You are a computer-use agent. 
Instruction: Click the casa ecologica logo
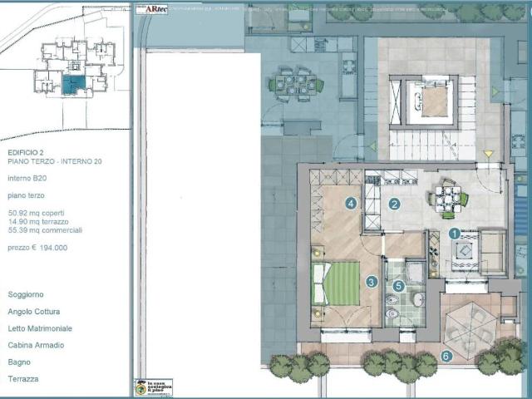154,387
